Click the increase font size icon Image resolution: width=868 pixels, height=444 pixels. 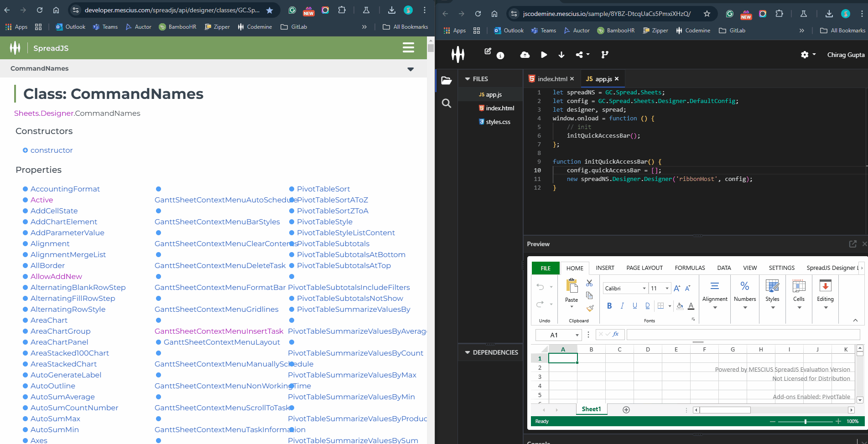coord(677,288)
